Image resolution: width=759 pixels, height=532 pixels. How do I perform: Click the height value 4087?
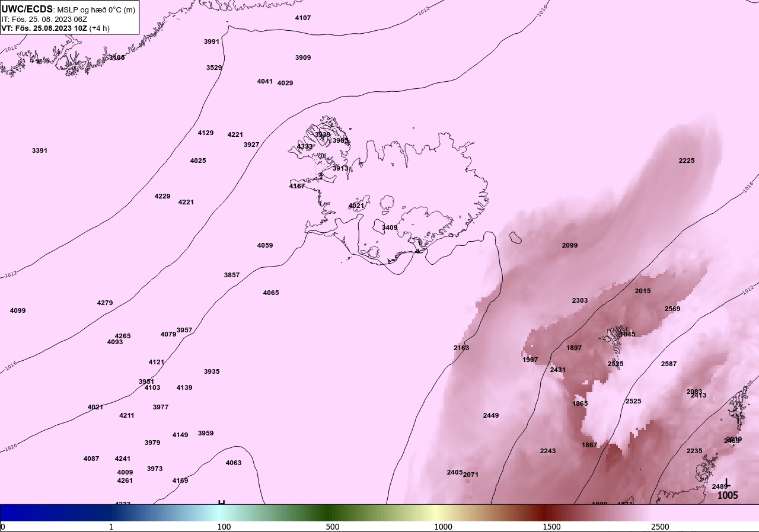pyautogui.click(x=91, y=459)
